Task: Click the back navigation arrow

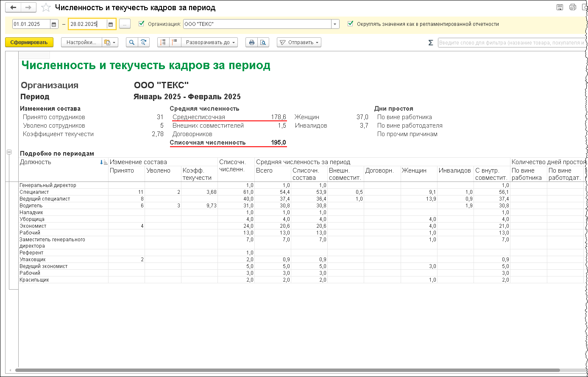Action: click(x=13, y=8)
